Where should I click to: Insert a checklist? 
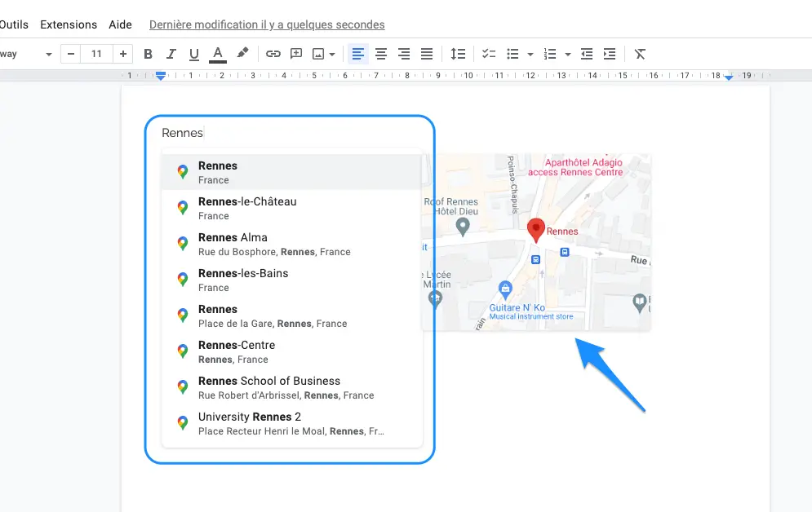pyautogui.click(x=489, y=54)
